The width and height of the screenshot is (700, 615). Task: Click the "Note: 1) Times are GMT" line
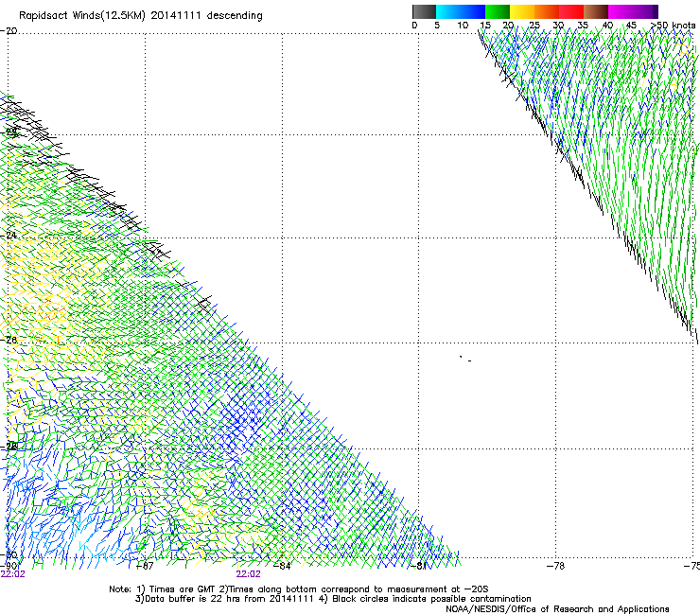click(299, 589)
